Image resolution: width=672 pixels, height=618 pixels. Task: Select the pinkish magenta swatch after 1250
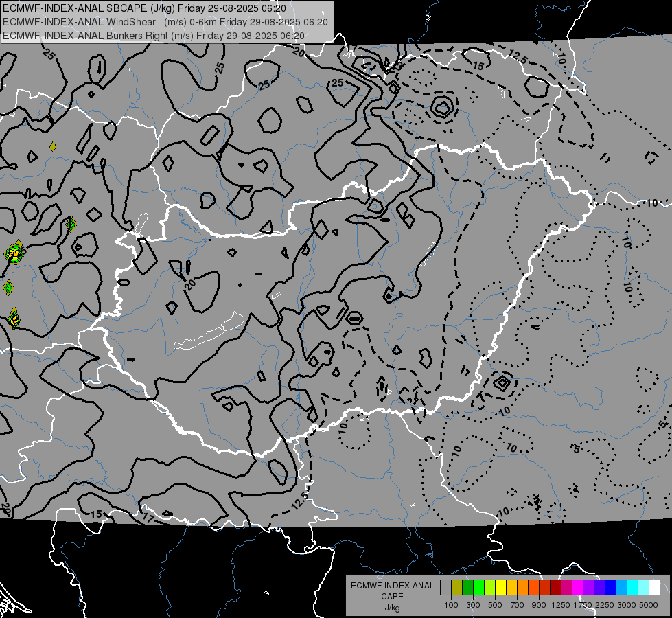click(566, 588)
